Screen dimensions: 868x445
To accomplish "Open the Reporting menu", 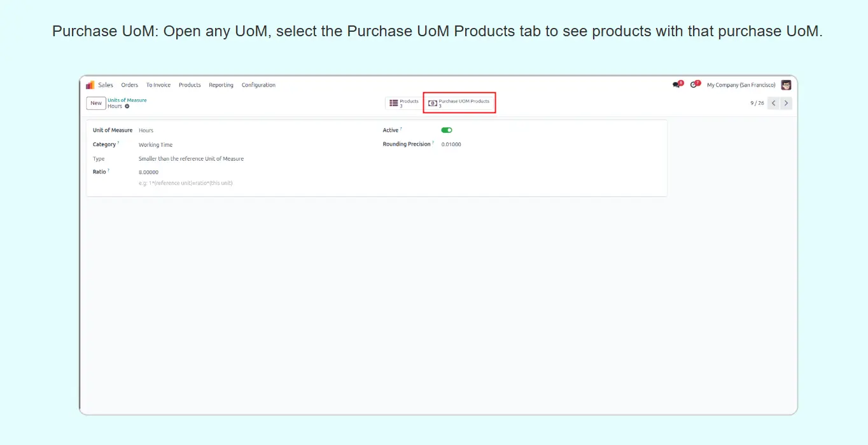I will click(x=221, y=85).
